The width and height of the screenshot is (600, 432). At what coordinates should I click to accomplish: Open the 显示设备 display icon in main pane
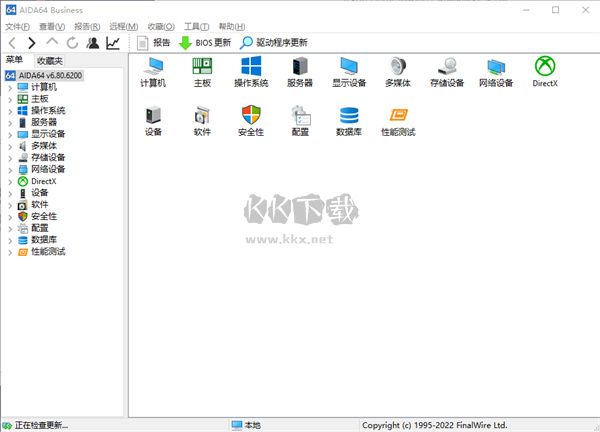(x=349, y=72)
